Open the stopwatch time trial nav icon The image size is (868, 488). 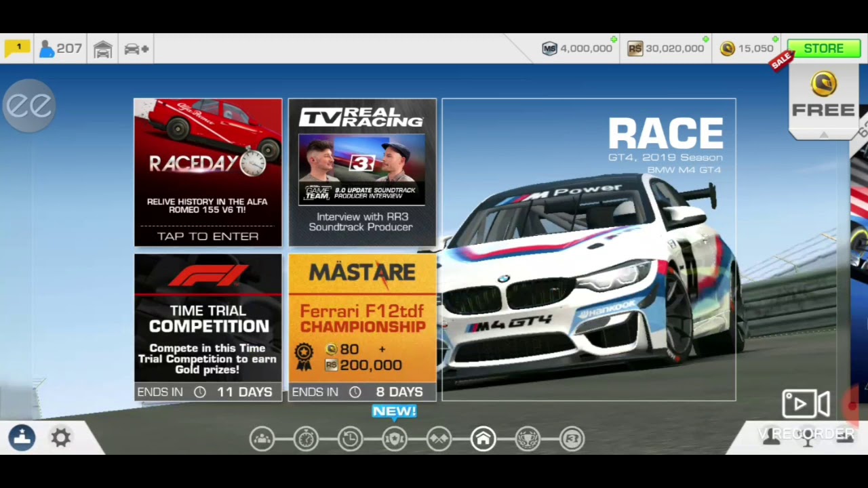(x=306, y=439)
